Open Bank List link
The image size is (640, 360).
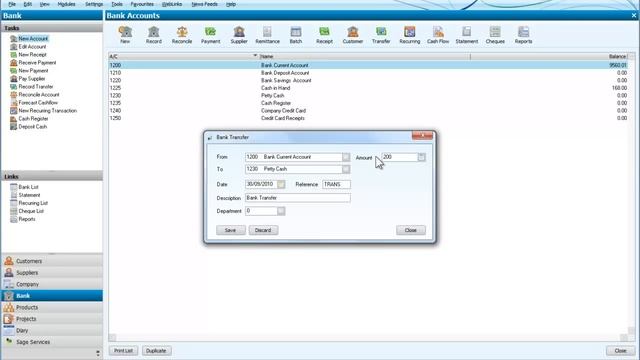click(x=28, y=187)
